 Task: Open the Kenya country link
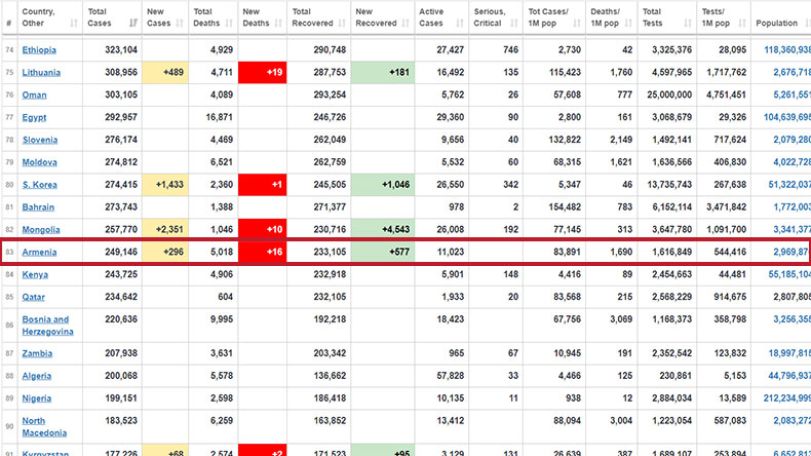[35, 275]
